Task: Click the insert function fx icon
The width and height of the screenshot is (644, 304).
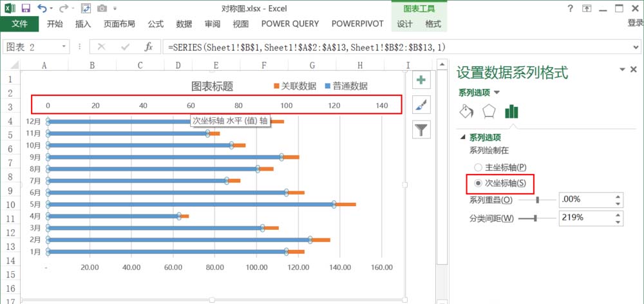Action: (148, 47)
